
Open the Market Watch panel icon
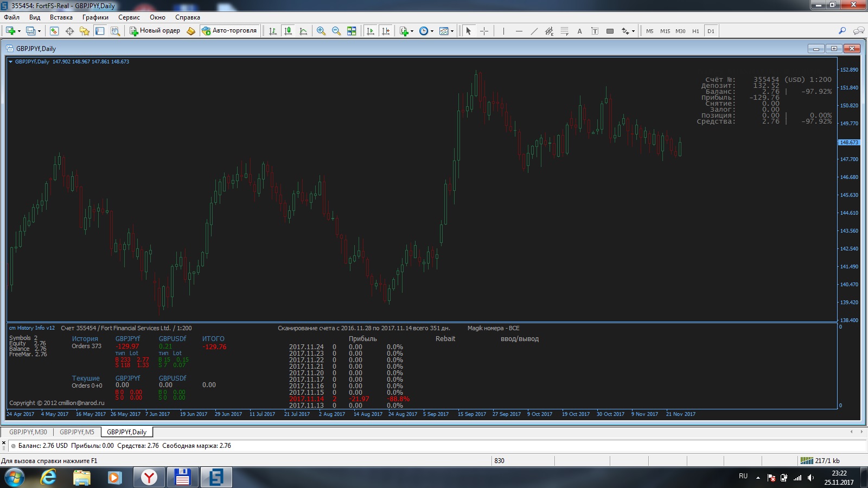coord(54,31)
